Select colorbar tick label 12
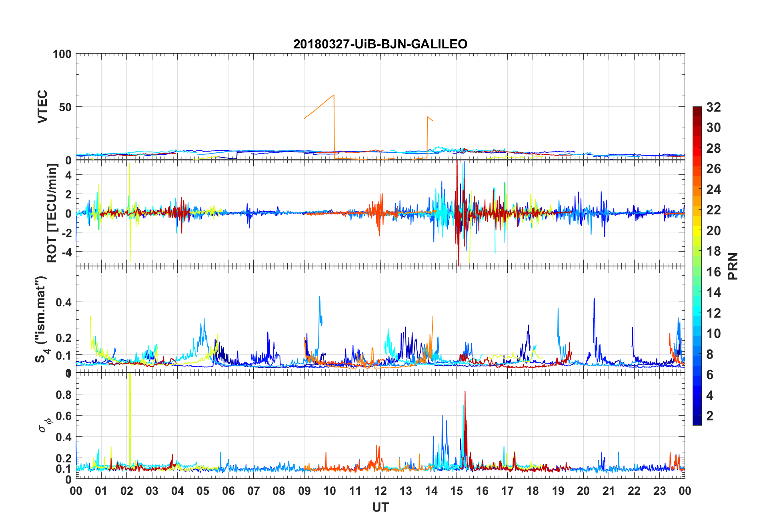Image resolution: width=761 pixels, height=532 pixels. (x=713, y=313)
